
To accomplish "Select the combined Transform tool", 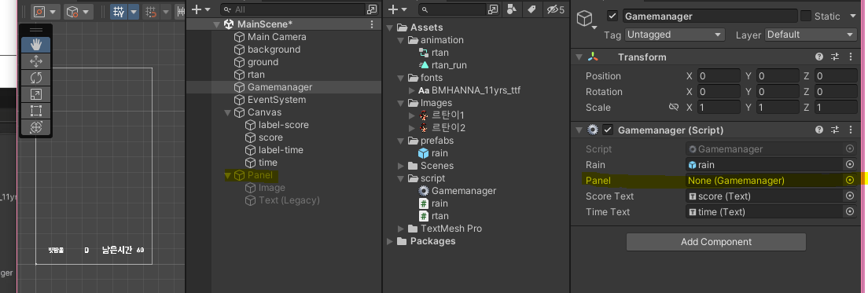I will (x=36, y=127).
